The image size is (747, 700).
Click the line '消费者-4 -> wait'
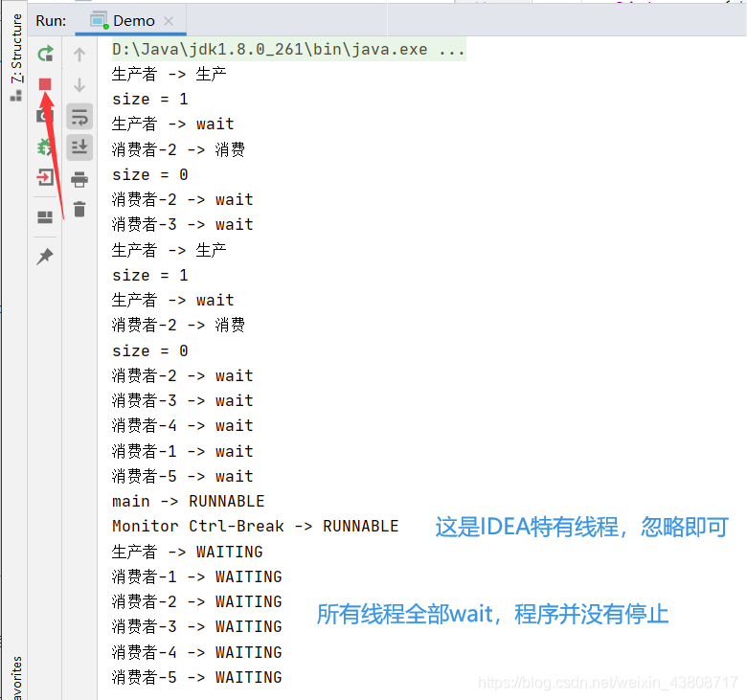point(183,425)
